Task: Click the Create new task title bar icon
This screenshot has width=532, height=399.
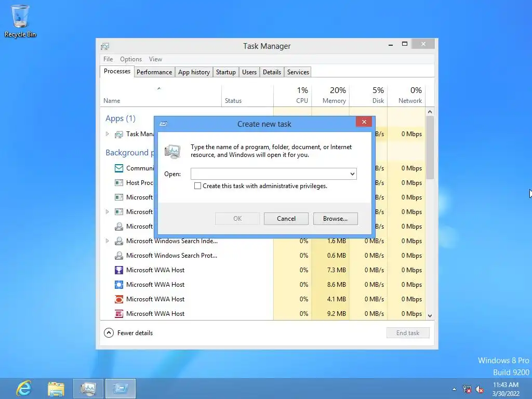Action: tap(163, 124)
